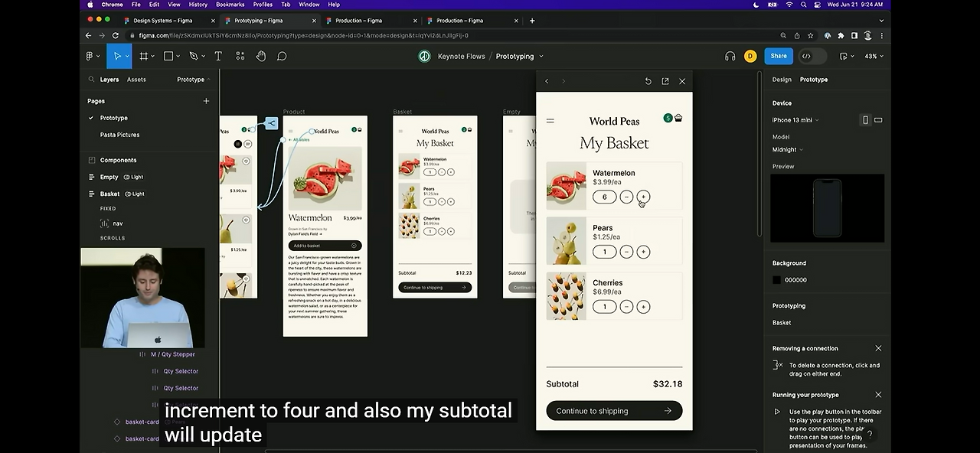Select the Text tool

click(x=218, y=56)
